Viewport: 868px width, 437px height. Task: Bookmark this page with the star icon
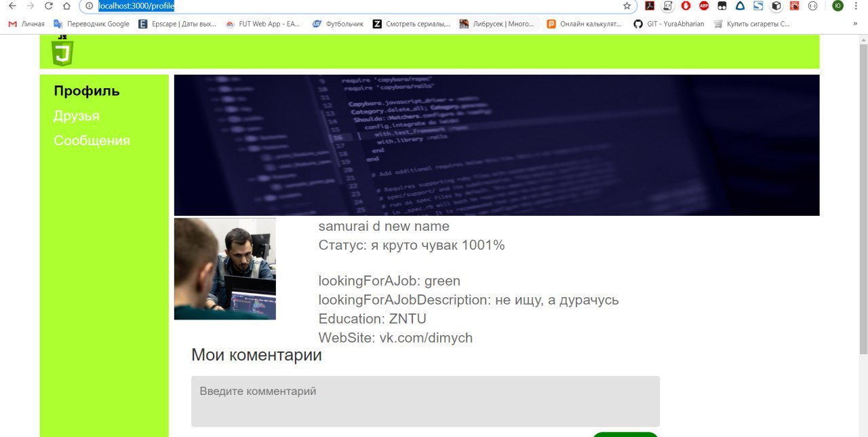point(627,6)
